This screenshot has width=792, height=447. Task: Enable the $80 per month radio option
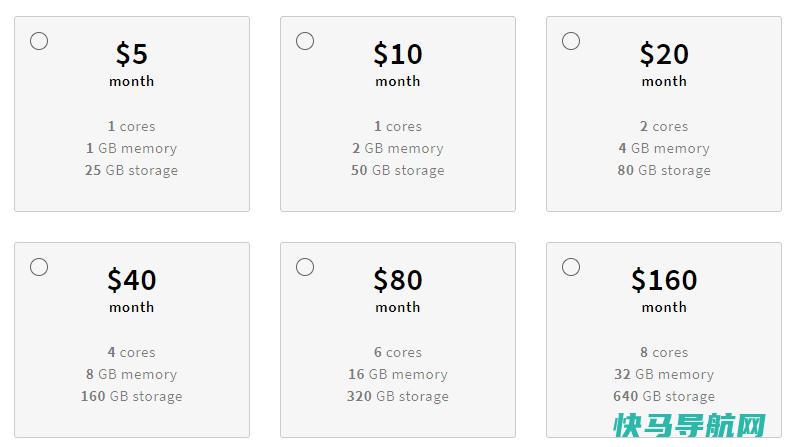(x=305, y=267)
